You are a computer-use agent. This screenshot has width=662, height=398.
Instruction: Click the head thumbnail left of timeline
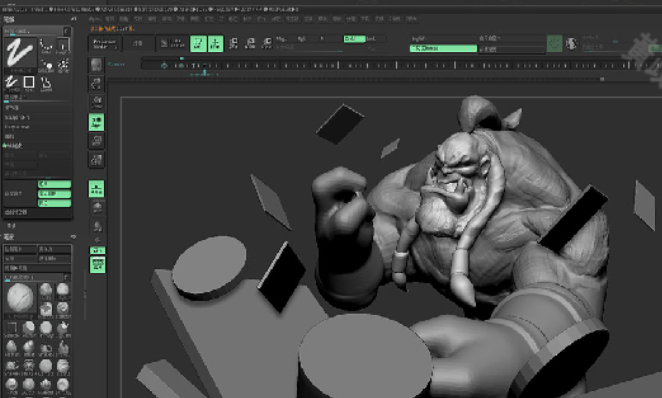click(x=96, y=65)
